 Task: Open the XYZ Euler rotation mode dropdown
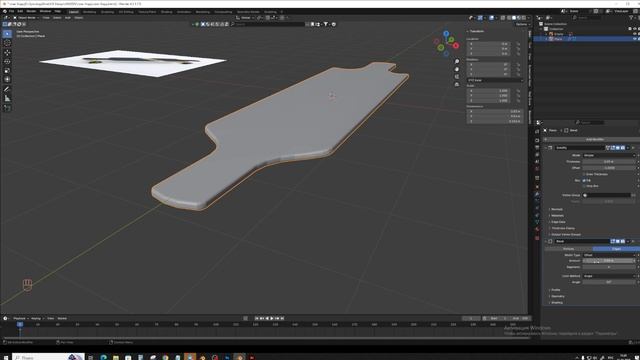tap(495, 80)
